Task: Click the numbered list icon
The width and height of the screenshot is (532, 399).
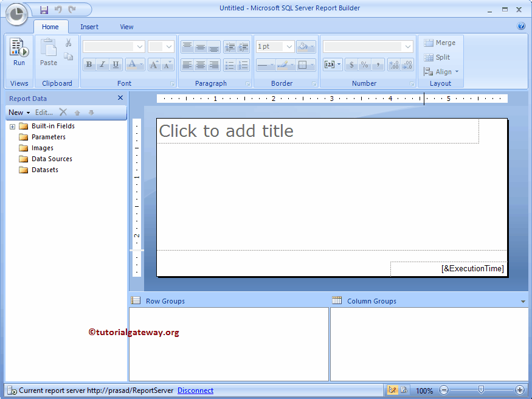Action: click(x=243, y=64)
